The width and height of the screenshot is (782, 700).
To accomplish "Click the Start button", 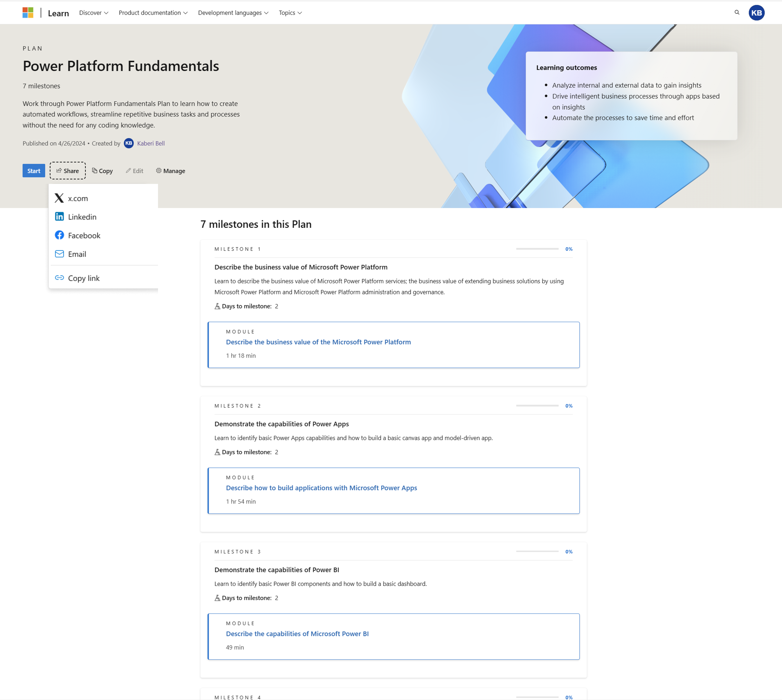I will coord(34,171).
